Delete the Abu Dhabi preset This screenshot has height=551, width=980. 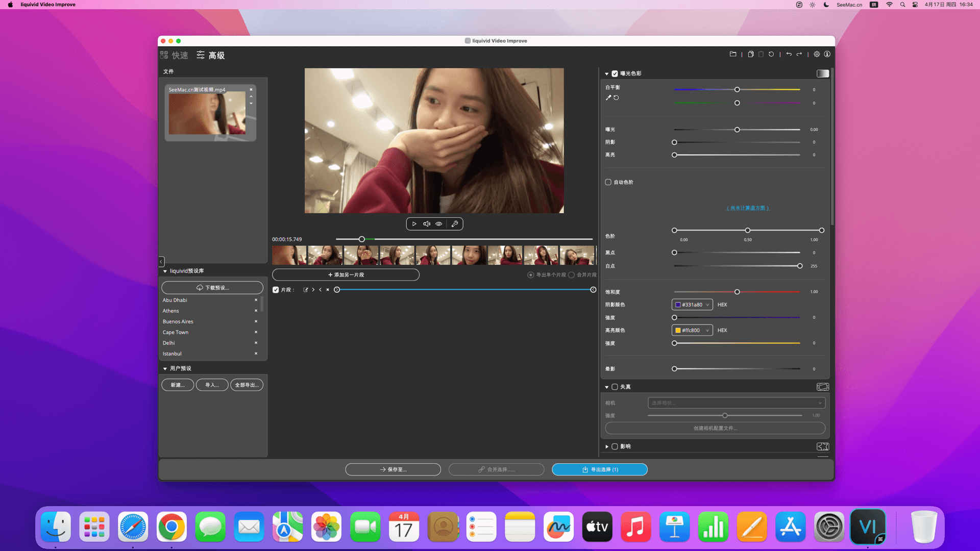[256, 300]
